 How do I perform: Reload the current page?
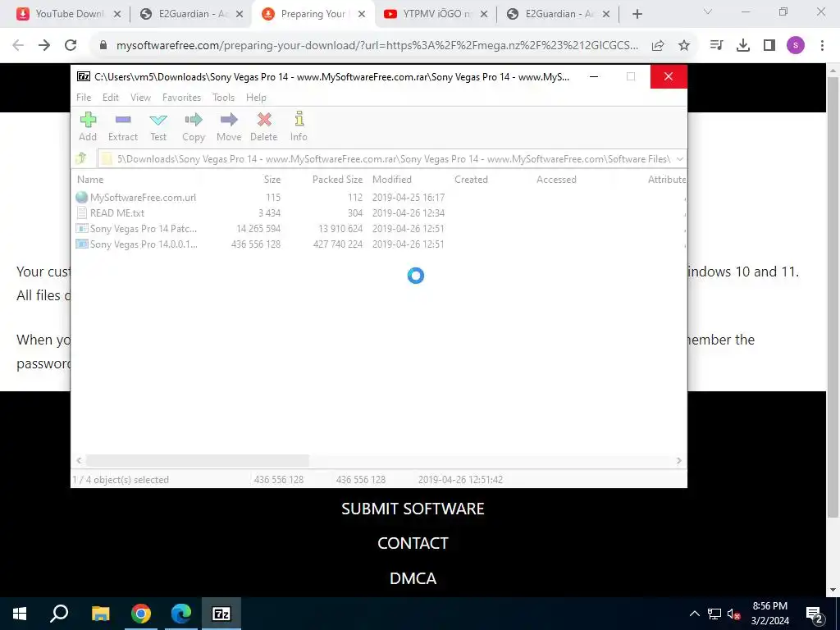click(71, 46)
